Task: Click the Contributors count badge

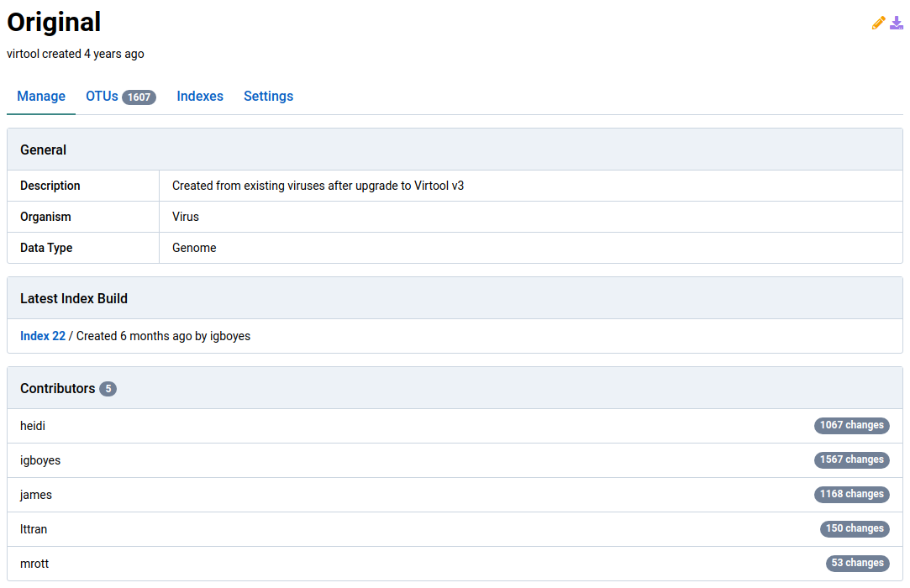Action: (108, 389)
